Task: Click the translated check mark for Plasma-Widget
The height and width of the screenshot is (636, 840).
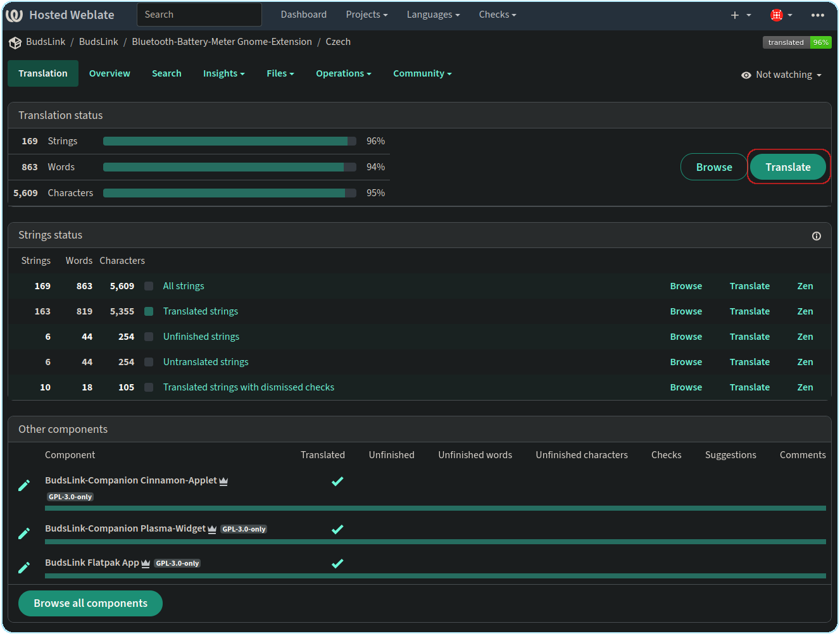Action: (x=337, y=530)
